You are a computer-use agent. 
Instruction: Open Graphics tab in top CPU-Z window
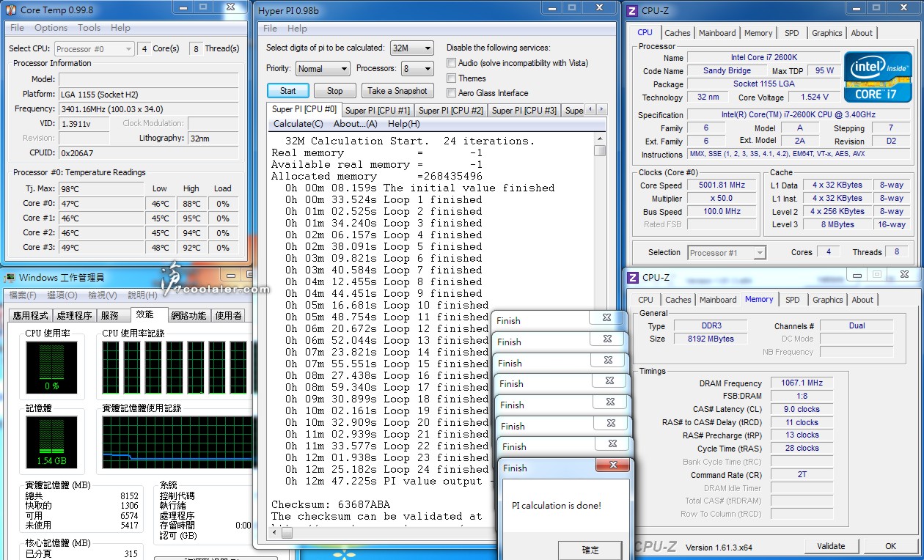[827, 33]
